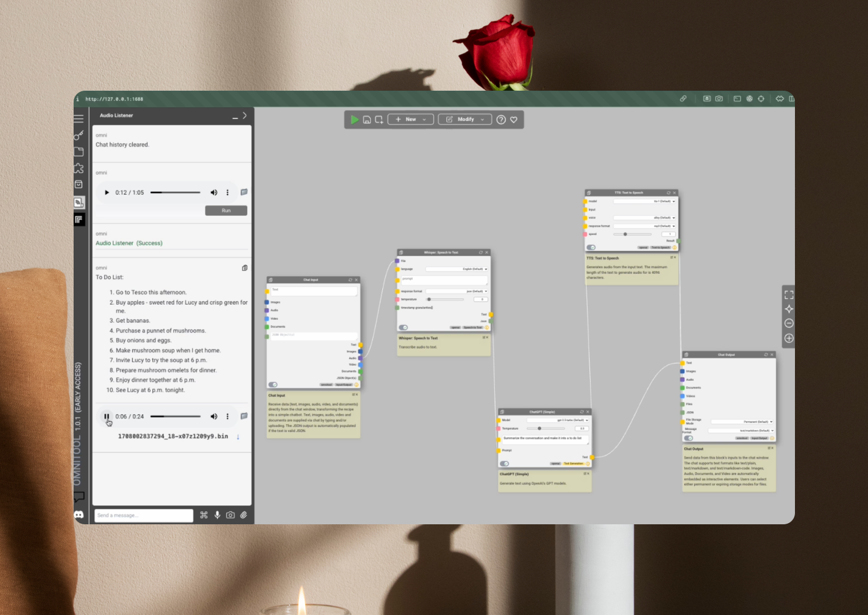Click the ChatGPT summarize instruction text field
This screenshot has height=615, width=868.
click(545, 440)
